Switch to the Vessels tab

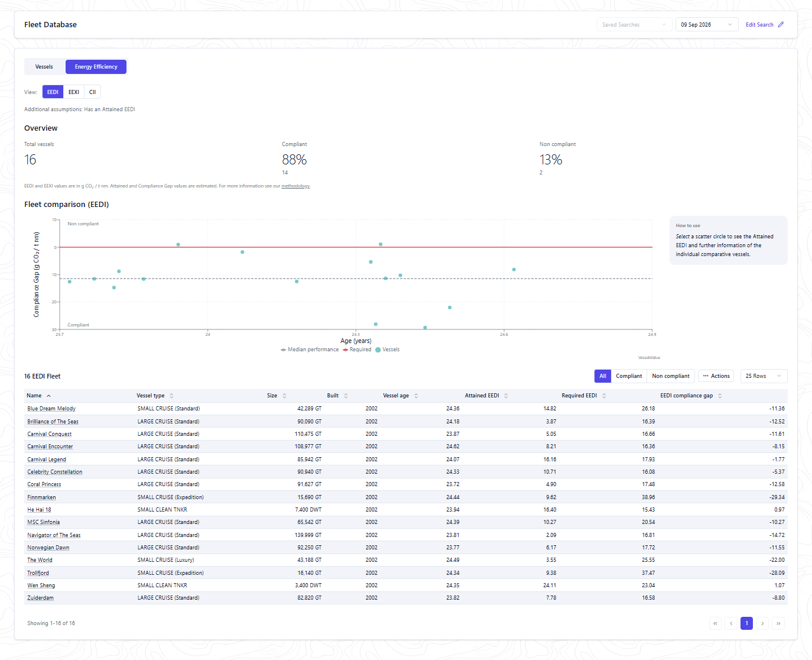pyautogui.click(x=44, y=67)
